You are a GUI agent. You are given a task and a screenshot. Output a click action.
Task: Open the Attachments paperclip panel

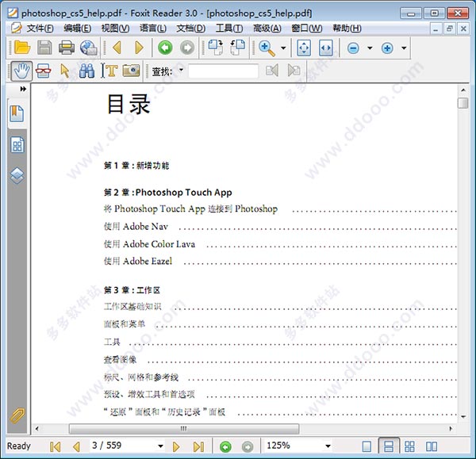[x=17, y=415]
